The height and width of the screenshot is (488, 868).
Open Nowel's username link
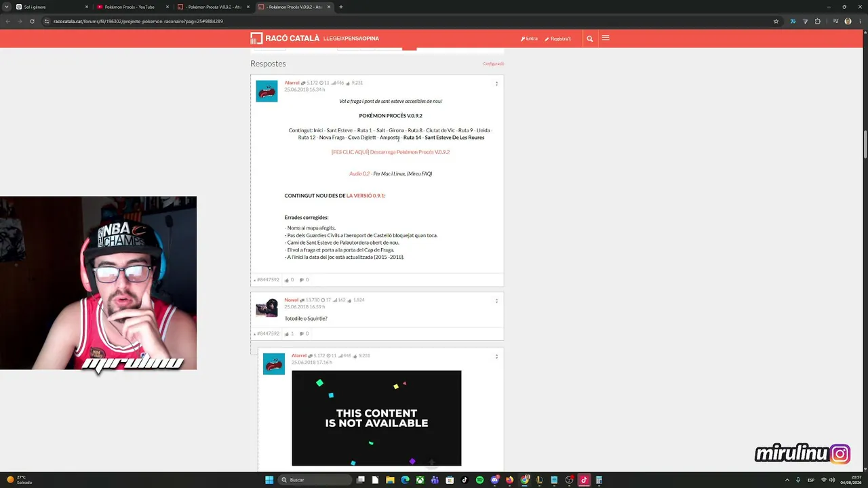tap(291, 300)
